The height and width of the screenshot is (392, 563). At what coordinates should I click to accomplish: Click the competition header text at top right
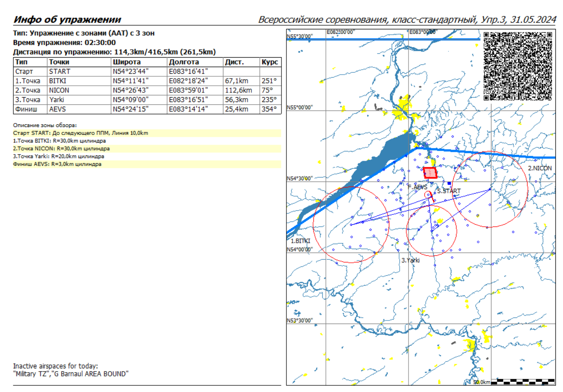tap(407, 20)
